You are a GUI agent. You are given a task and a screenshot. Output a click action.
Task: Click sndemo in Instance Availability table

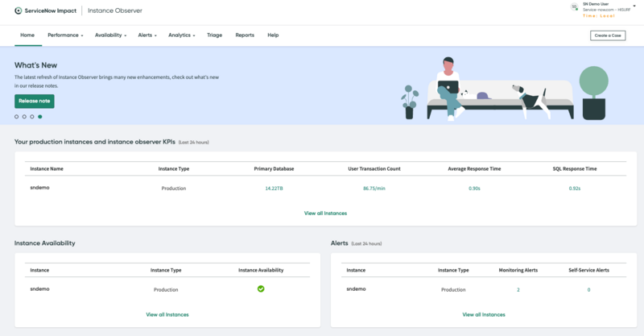click(x=39, y=289)
